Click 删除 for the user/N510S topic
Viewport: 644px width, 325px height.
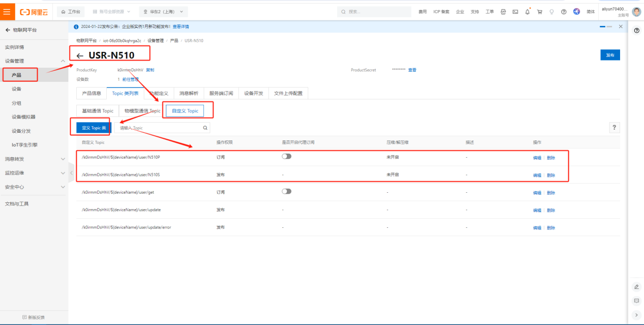point(551,175)
